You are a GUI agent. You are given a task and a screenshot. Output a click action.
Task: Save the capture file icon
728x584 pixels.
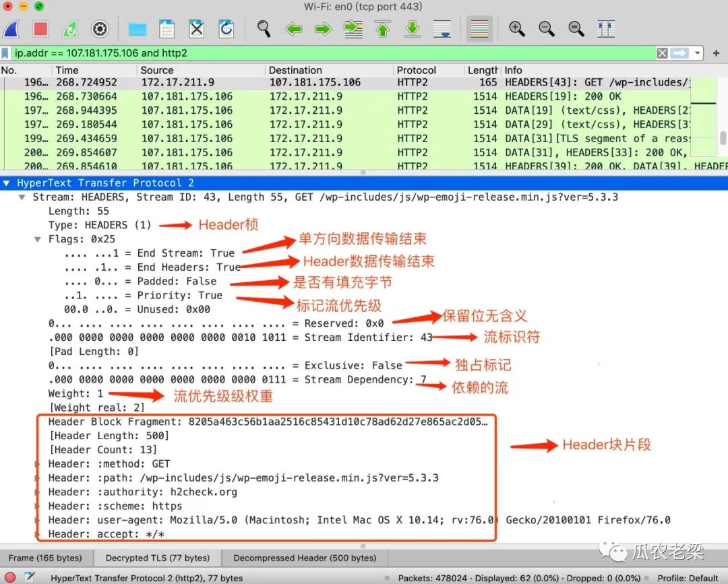tap(166, 29)
